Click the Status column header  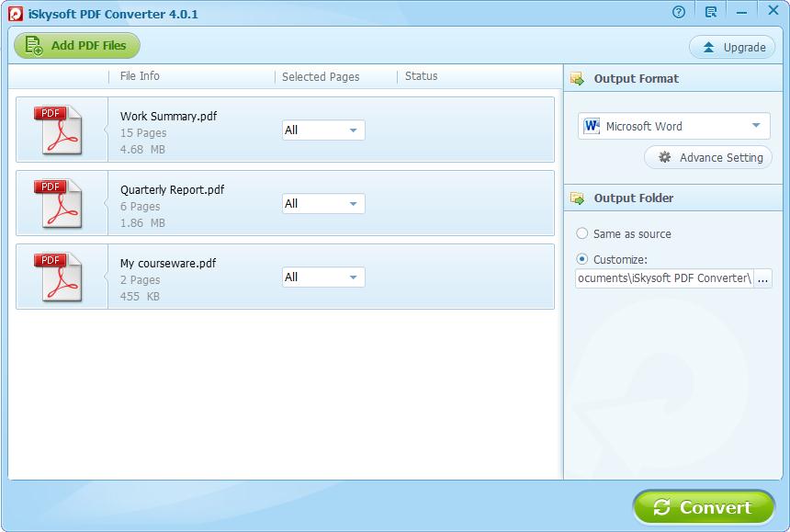click(x=422, y=76)
